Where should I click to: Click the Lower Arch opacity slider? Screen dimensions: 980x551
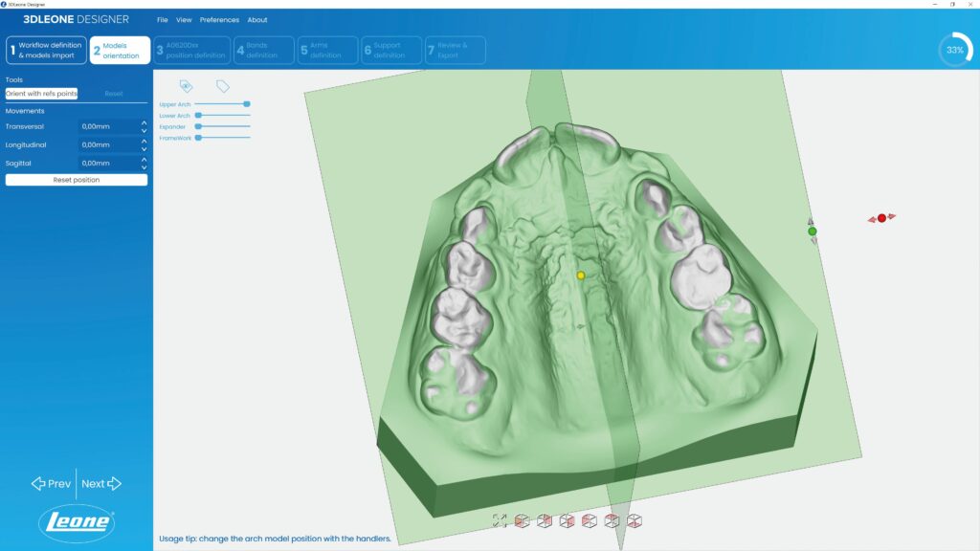(x=222, y=115)
